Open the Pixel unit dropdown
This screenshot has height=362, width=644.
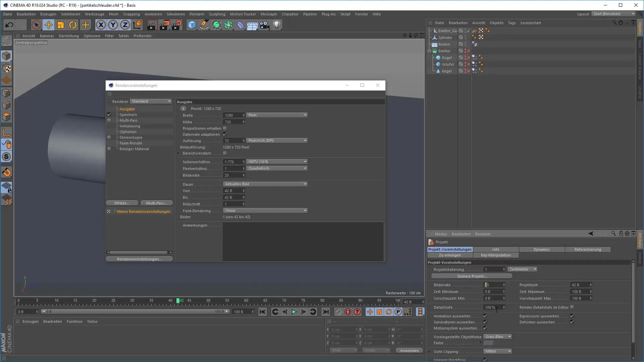tap(277, 115)
